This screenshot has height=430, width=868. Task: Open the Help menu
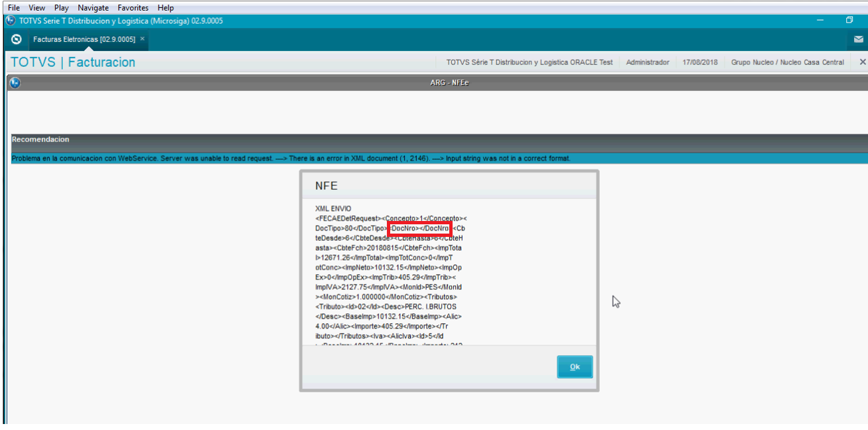coord(166,8)
